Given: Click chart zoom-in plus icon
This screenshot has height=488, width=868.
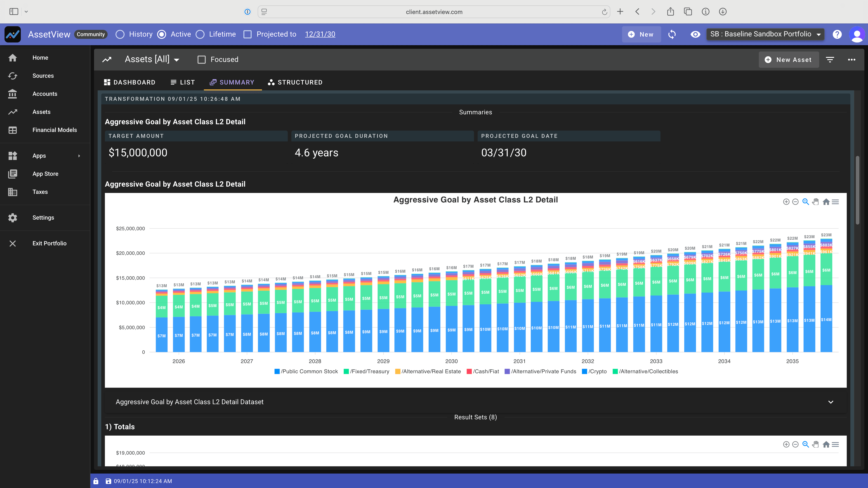Looking at the screenshot, I should pyautogui.click(x=786, y=202).
